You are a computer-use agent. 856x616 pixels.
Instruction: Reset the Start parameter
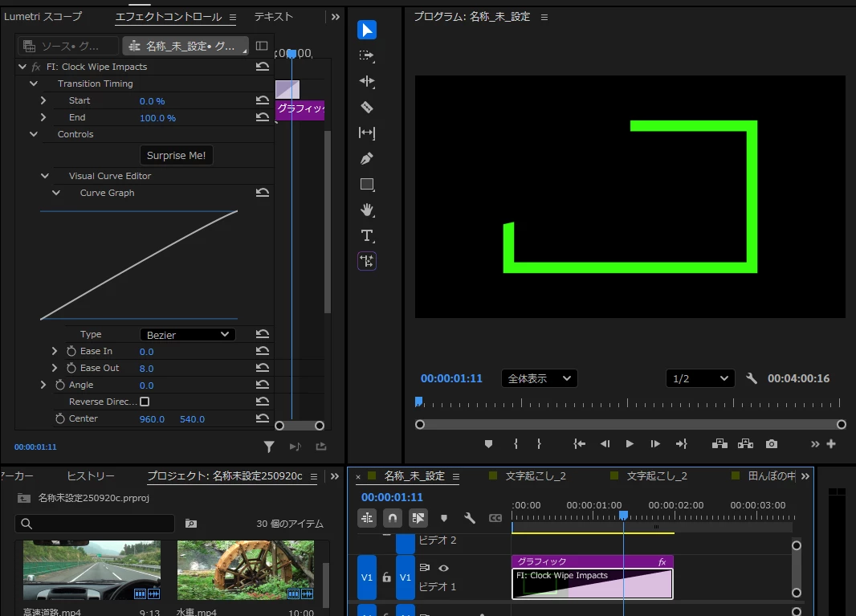click(263, 100)
